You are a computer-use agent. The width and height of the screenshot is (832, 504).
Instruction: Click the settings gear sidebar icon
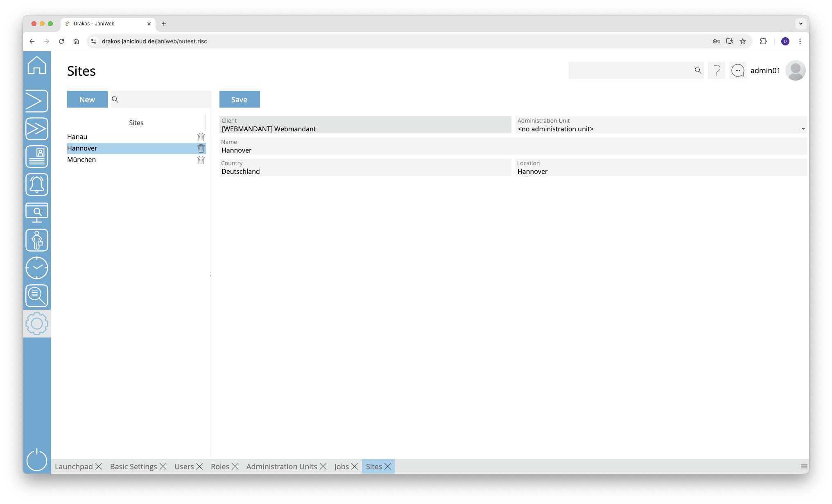(37, 324)
